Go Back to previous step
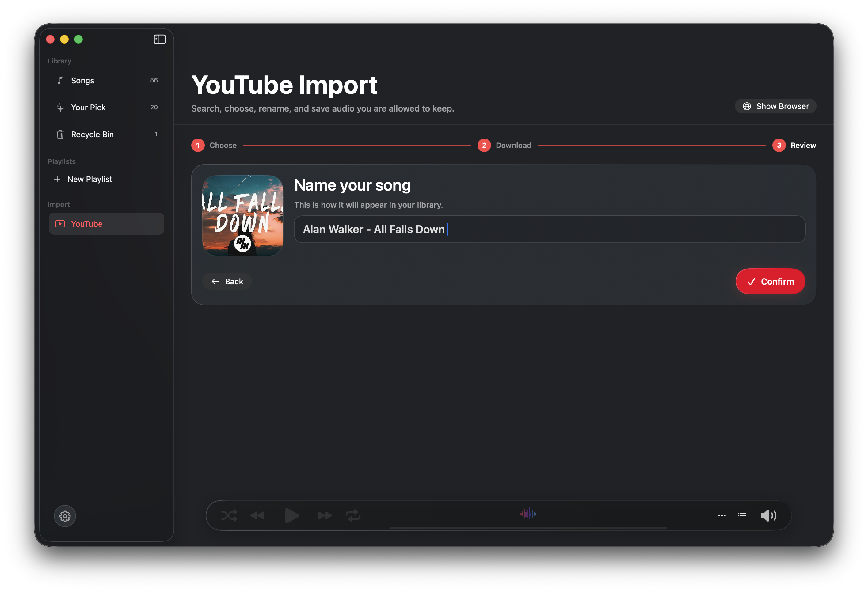The width and height of the screenshot is (868, 592). pos(227,281)
